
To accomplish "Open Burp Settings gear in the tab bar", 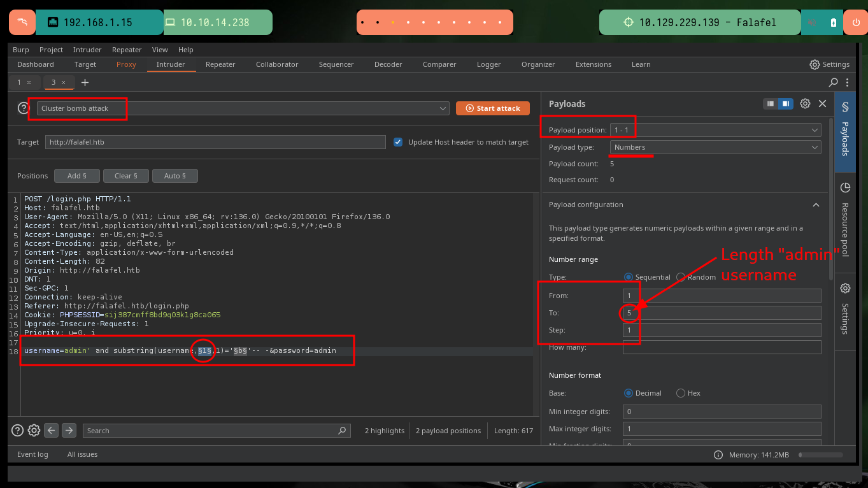I will [x=815, y=64].
